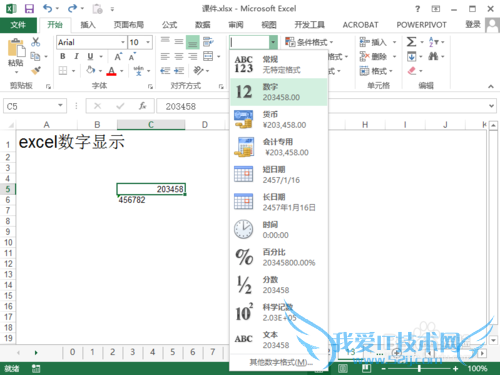Open the 文件 file tab
This screenshot has height=375, width=500.
18,25
